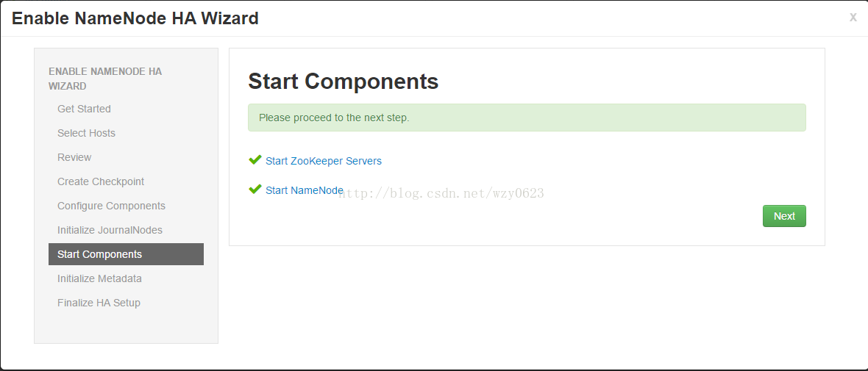Image resolution: width=868 pixels, height=371 pixels.
Task: Click the Start Components page heading
Action: 344,82
